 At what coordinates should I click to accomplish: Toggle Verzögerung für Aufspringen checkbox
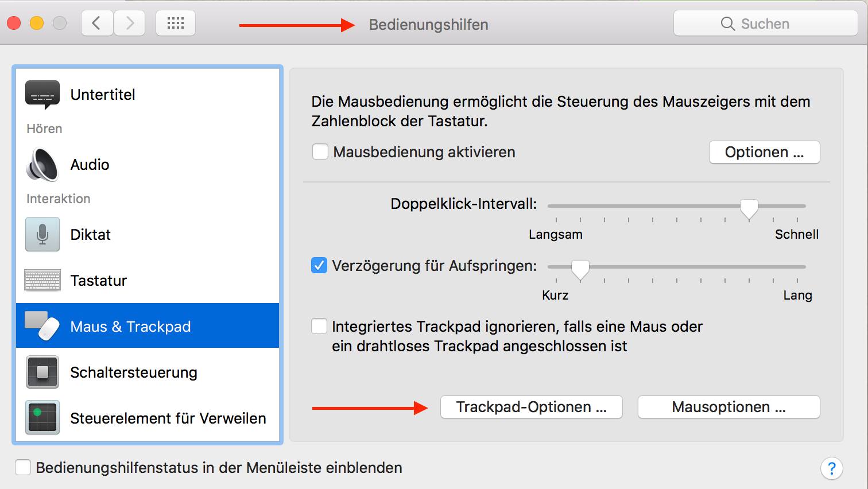pos(319,266)
